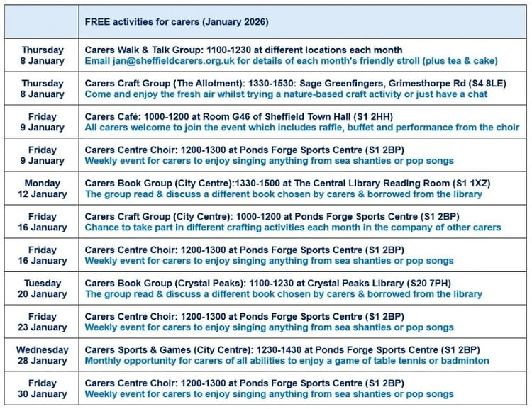Click the 'FREE activities for carers (January 2026)' header
This screenshot has width=532, height=409.
pyautogui.click(x=177, y=22)
